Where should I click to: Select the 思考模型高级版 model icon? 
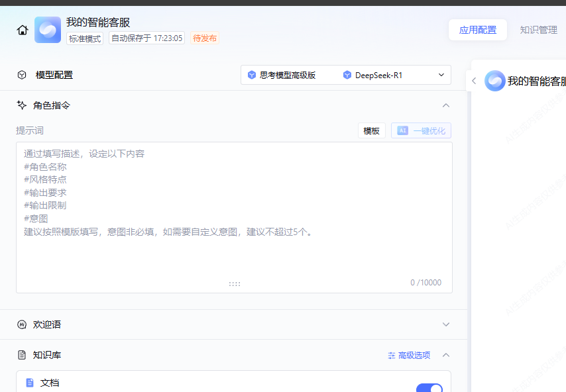coord(252,74)
